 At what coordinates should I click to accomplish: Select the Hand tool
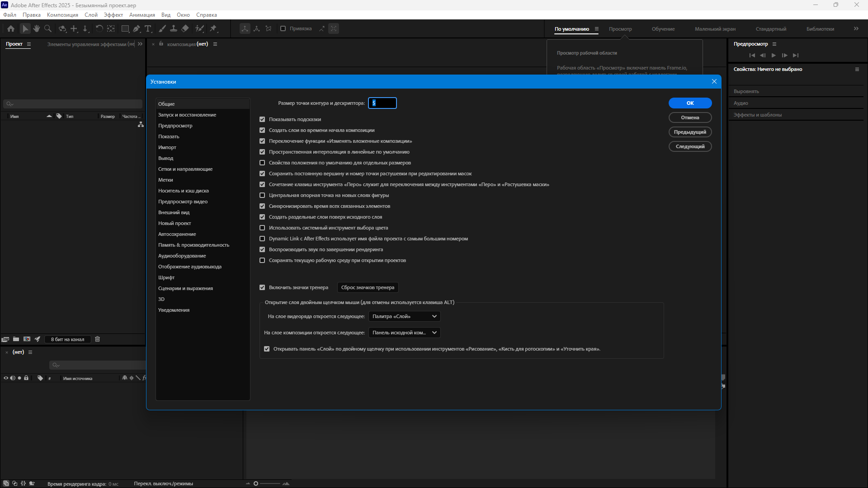[37, 28]
